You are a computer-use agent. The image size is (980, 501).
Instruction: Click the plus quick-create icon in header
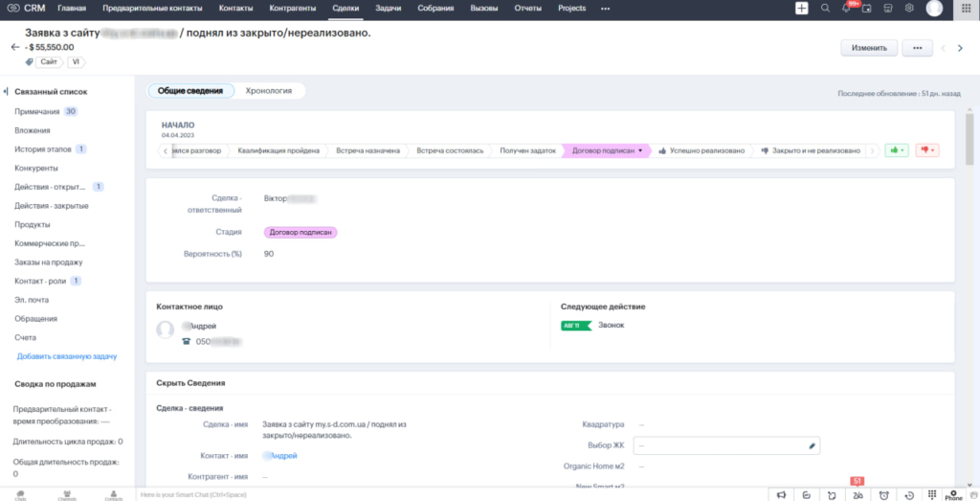[801, 8]
